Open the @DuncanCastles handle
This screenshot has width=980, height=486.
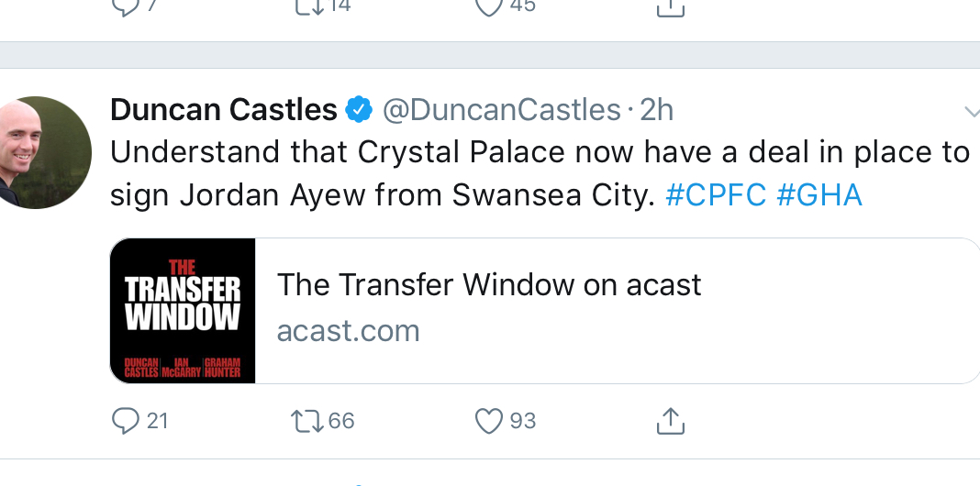(501, 111)
